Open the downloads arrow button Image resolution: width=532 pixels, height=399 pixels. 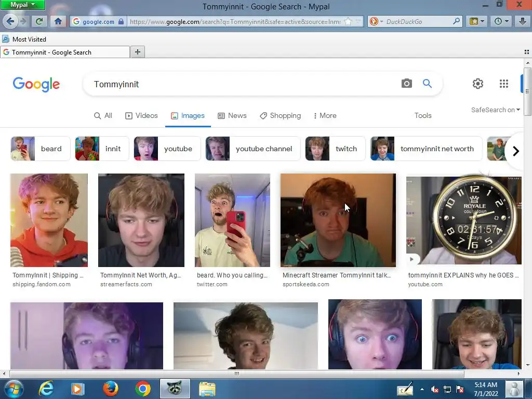point(523,21)
